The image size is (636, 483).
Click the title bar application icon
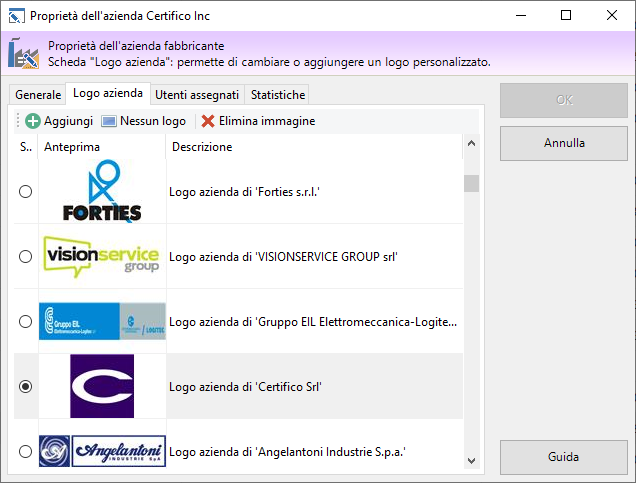click(x=17, y=16)
